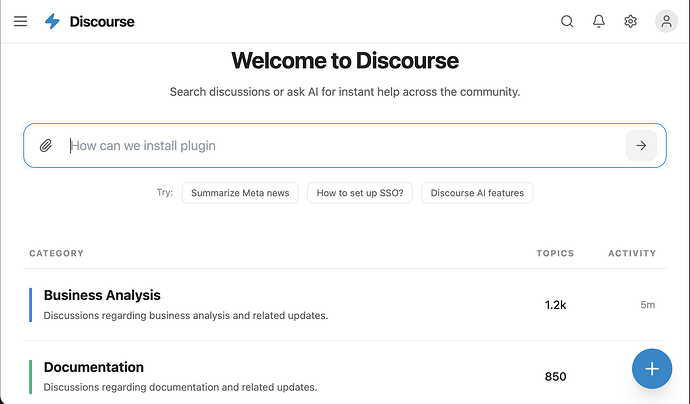Try the 'Discourse AI features' suggestion
The image size is (690, 404).
coord(477,193)
